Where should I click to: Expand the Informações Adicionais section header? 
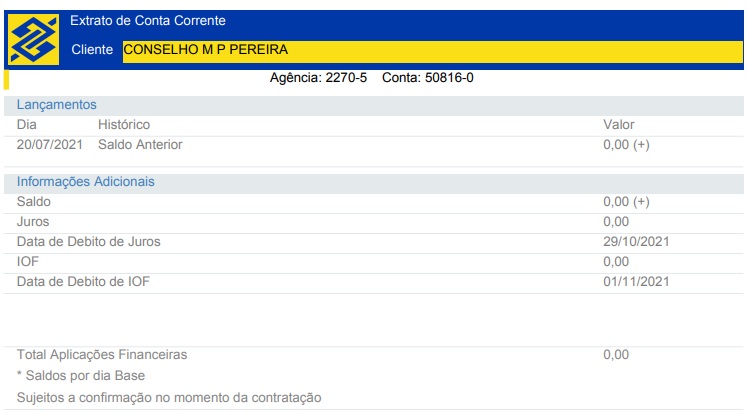pos(85,182)
